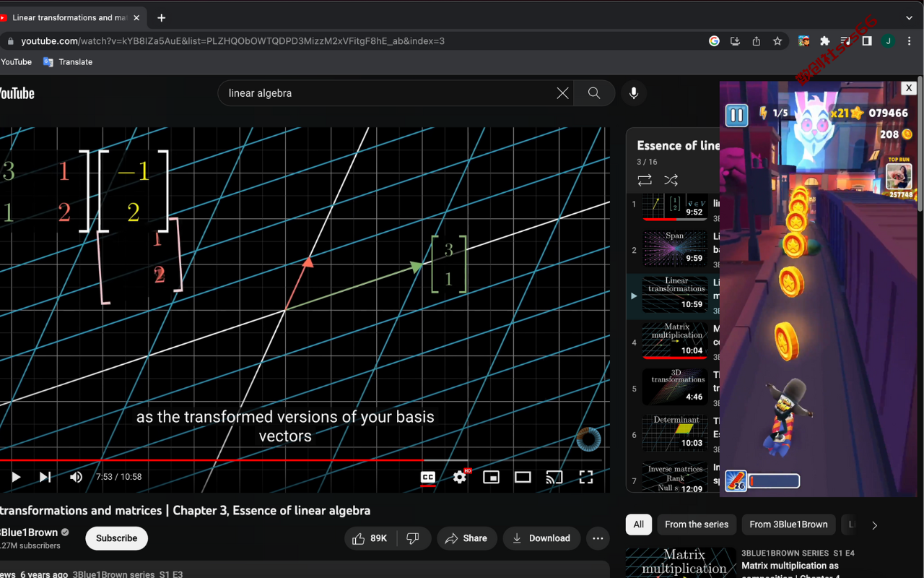Click the colorful extension icon in toolbar
This screenshot has width=924, height=578.
point(803,41)
